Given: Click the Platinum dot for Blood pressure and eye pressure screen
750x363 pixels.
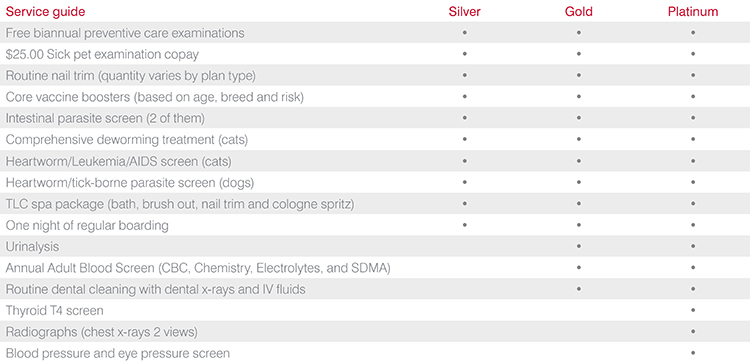Looking at the screenshot, I should (693, 352).
